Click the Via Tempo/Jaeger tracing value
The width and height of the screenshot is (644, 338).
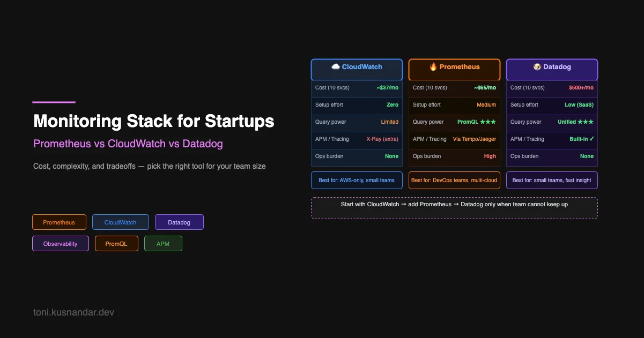coord(475,139)
